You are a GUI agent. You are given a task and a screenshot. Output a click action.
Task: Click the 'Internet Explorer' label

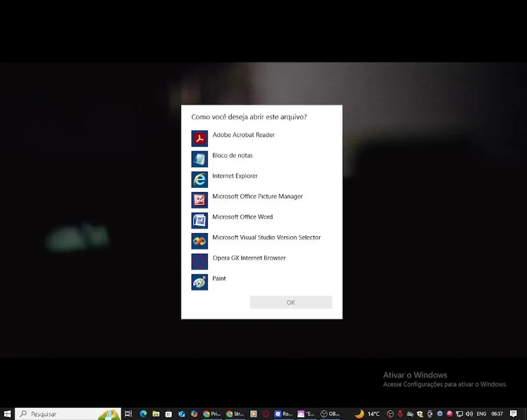235,176
